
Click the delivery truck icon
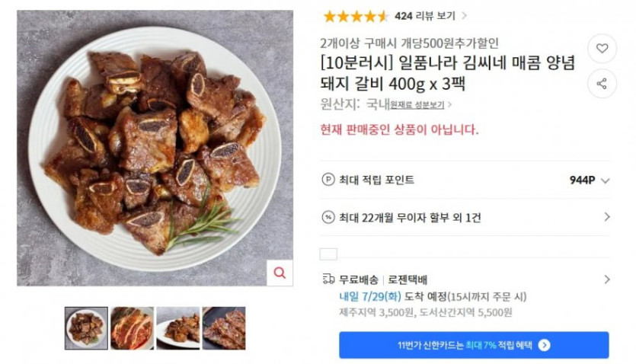click(328, 279)
